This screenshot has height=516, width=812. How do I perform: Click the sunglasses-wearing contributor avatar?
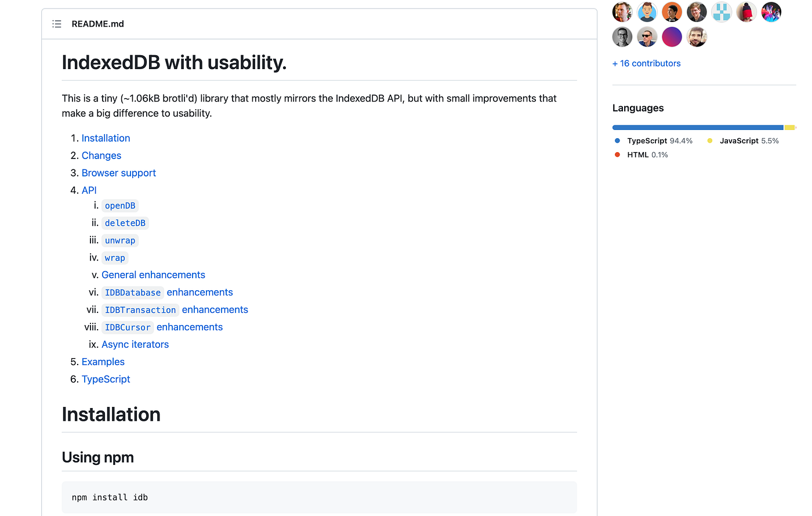coord(647,37)
